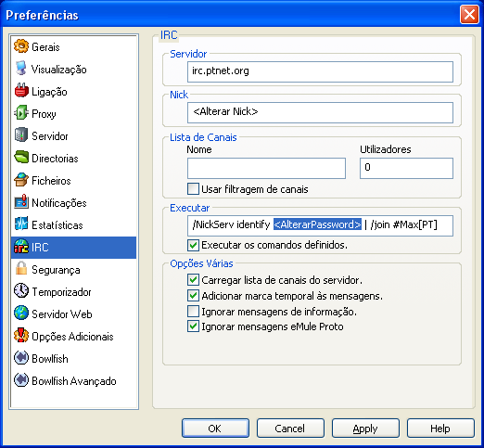Click the Utilizadores number field
Screen dimensions: 484x448
point(406,168)
